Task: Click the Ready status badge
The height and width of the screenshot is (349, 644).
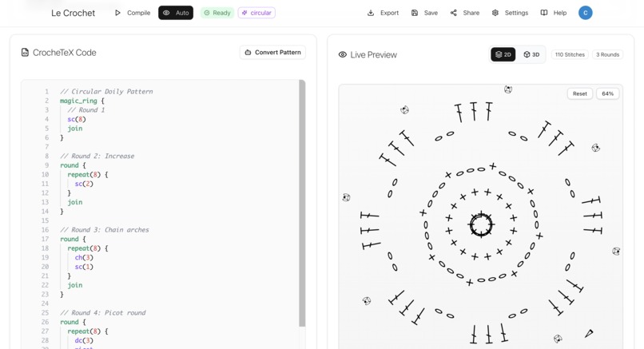Action: [x=217, y=13]
